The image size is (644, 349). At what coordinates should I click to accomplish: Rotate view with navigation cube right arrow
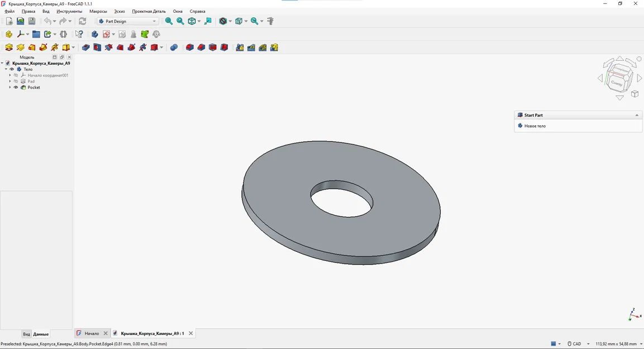[640, 78]
